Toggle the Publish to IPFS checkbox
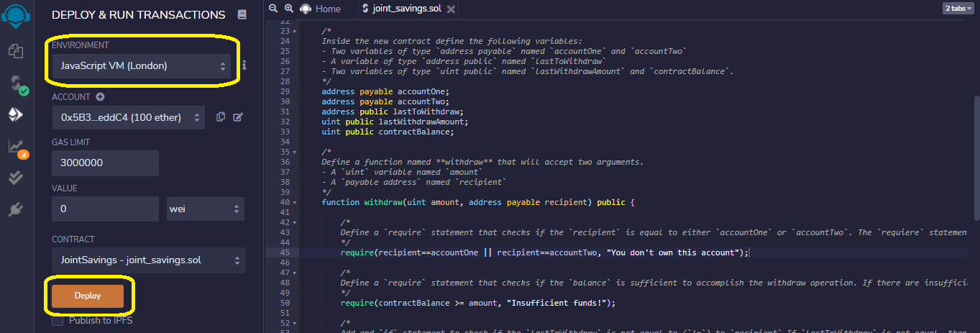980x333 pixels. [58, 321]
